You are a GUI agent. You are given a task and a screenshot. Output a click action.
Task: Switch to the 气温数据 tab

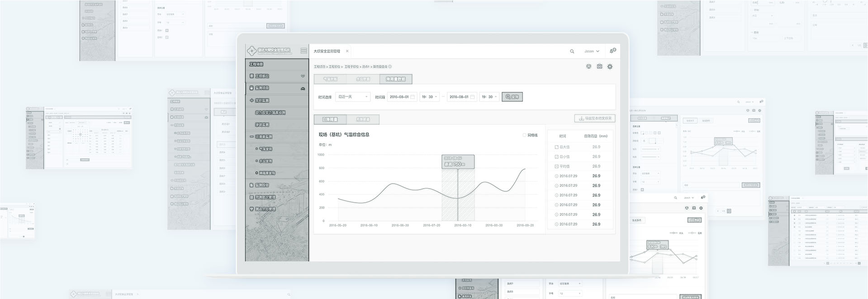click(330, 79)
